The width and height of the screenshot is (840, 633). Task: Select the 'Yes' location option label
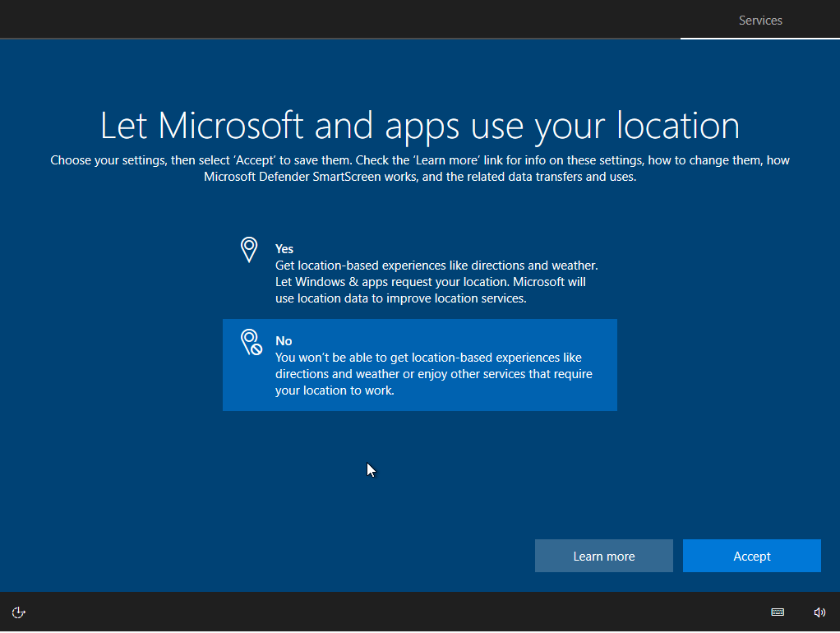point(284,249)
